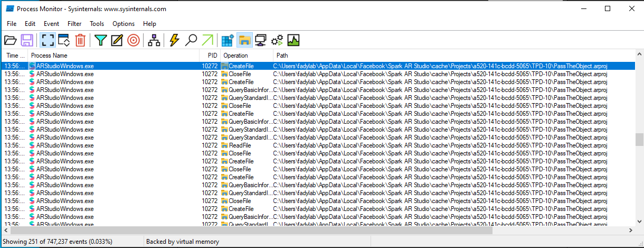This screenshot has width=644, height=248.
Task: Click the ReadFile row's file icon
Action: coord(224,145)
